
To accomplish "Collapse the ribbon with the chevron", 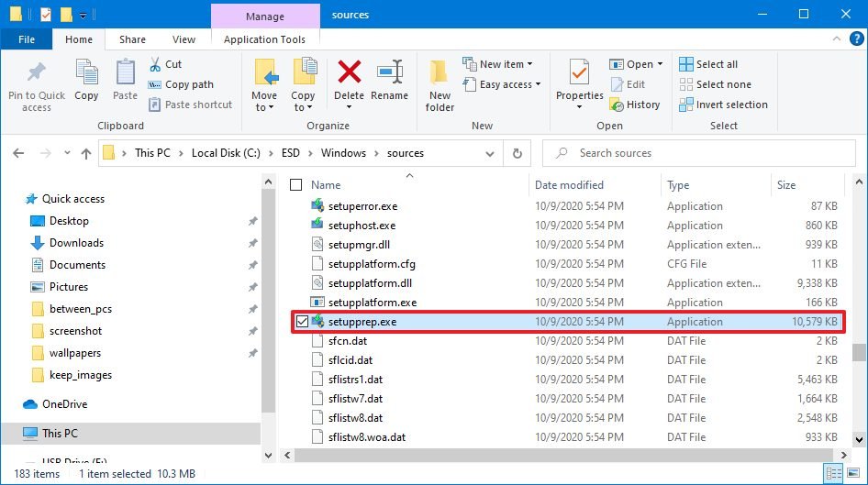I will (837, 39).
